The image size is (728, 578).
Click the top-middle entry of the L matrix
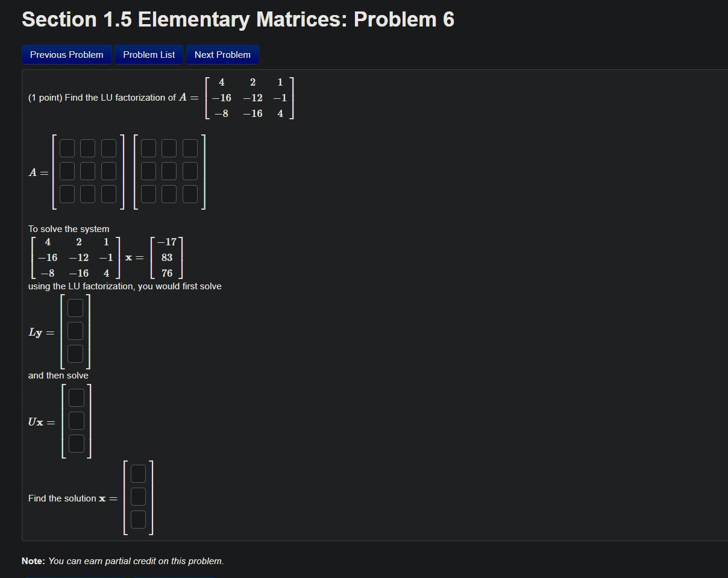87,148
